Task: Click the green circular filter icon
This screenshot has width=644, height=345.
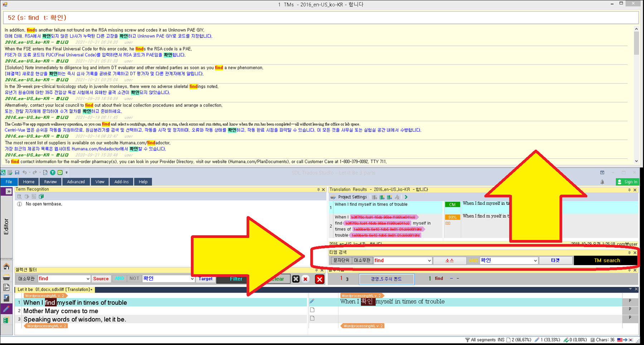Action: (x=53, y=172)
